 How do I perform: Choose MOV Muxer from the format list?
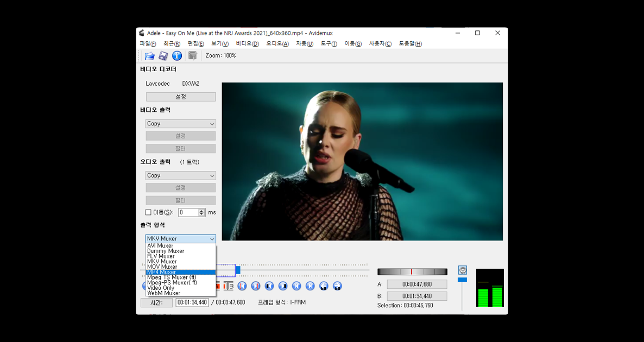pos(181,267)
